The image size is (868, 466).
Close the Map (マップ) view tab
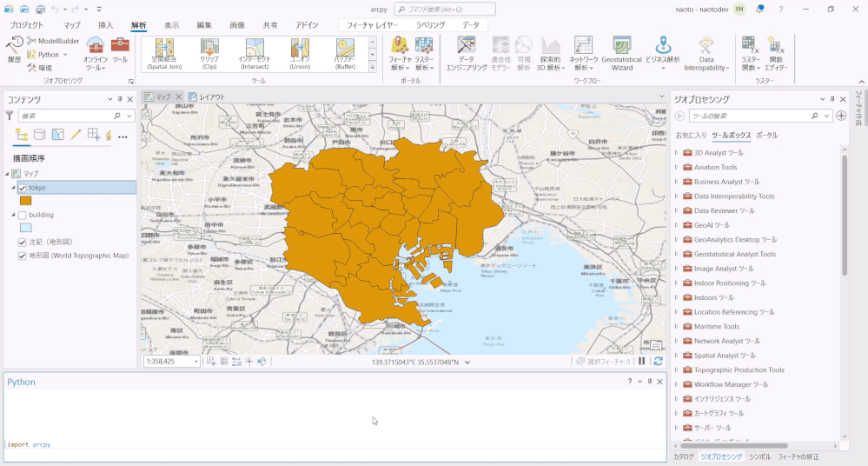click(179, 97)
